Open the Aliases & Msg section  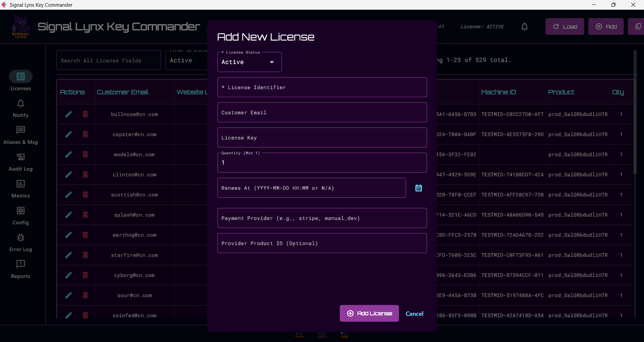(x=20, y=135)
